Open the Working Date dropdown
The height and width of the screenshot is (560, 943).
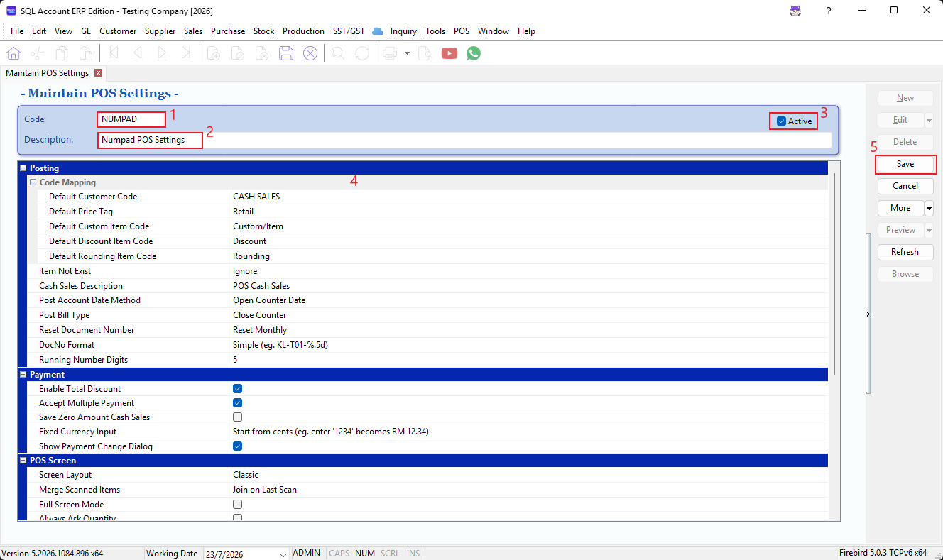(283, 554)
